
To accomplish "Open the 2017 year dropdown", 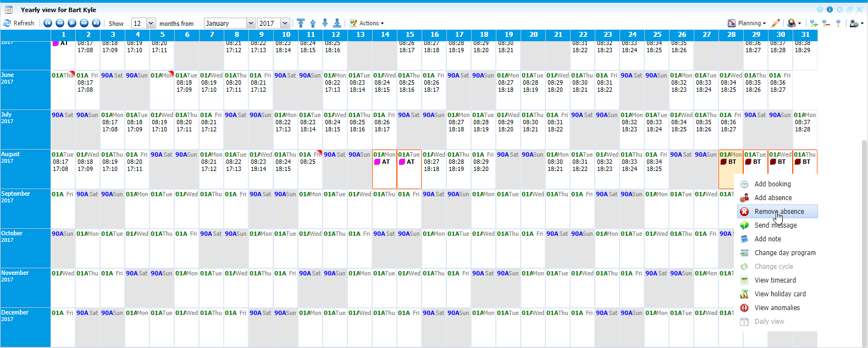I will [285, 23].
